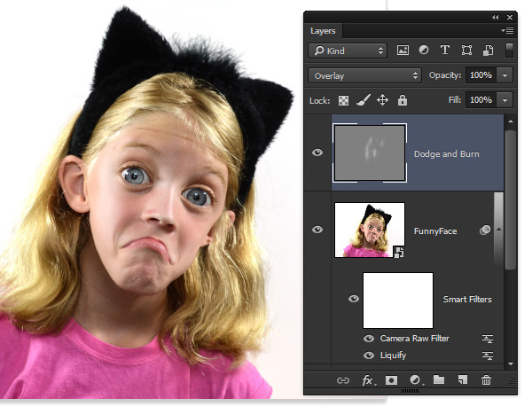Filter layers by pixel layer icon
Screen dimensions: 532x406
point(403,51)
